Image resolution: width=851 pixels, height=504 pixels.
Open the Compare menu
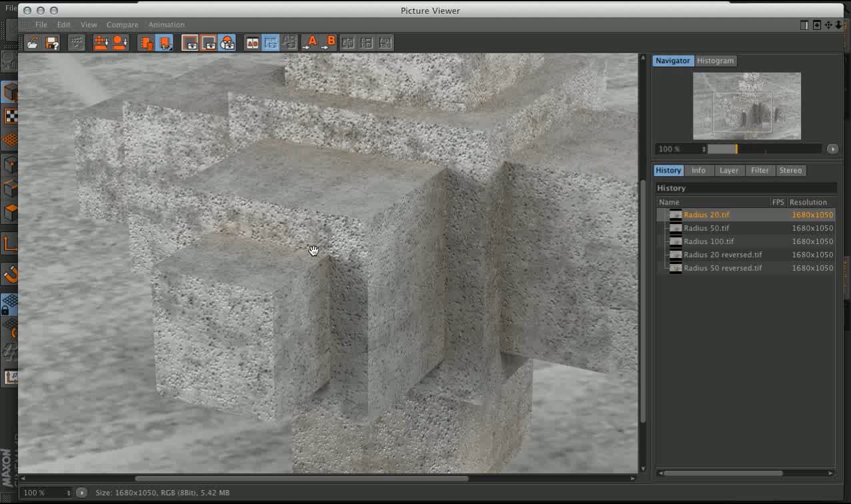pyautogui.click(x=122, y=25)
